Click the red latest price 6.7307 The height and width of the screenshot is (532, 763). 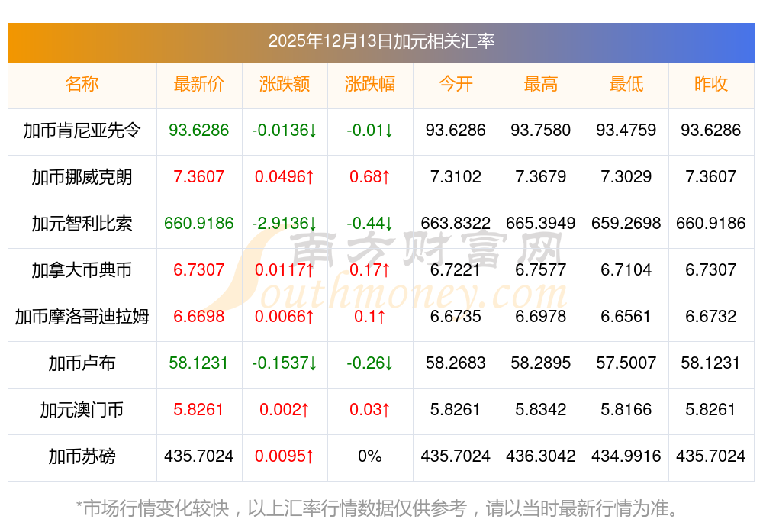click(x=198, y=269)
